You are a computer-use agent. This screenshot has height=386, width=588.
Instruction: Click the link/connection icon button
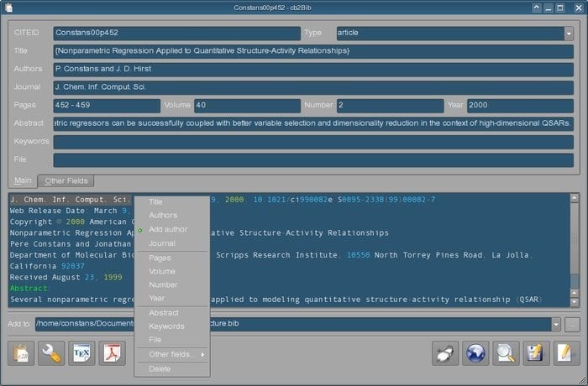(445, 353)
